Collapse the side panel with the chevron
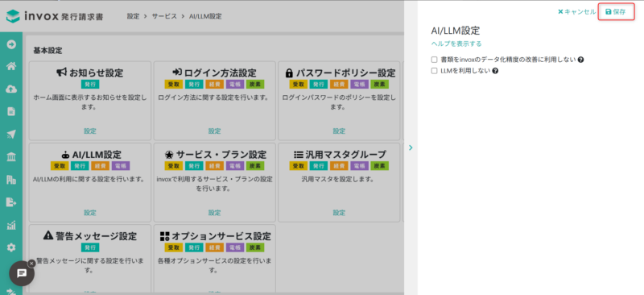 [x=411, y=147]
